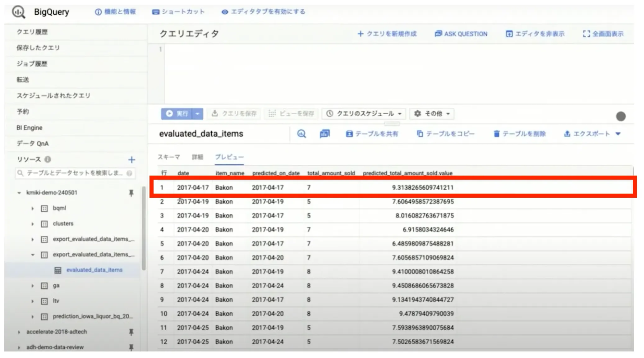Screen dimensions: 644x358
Task: Click 全画面表示 button
Action: [x=603, y=34]
